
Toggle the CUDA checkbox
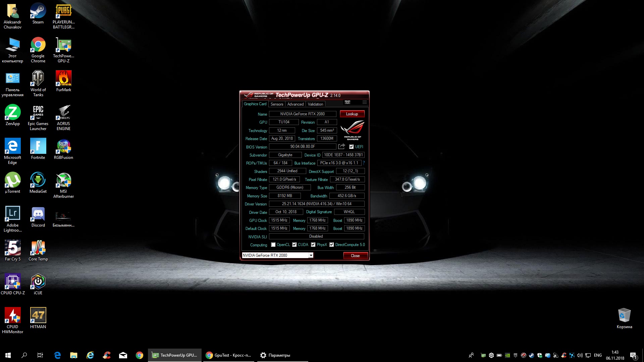tap(294, 245)
